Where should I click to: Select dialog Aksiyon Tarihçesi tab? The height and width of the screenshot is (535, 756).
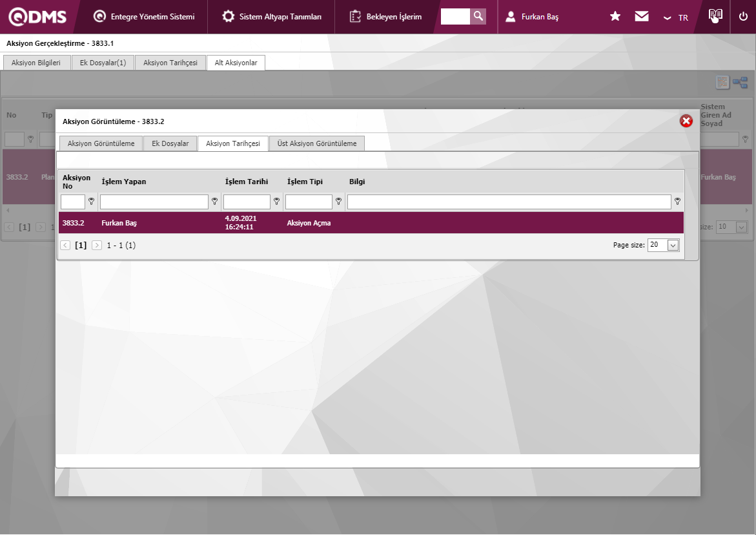click(x=233, y=143)
